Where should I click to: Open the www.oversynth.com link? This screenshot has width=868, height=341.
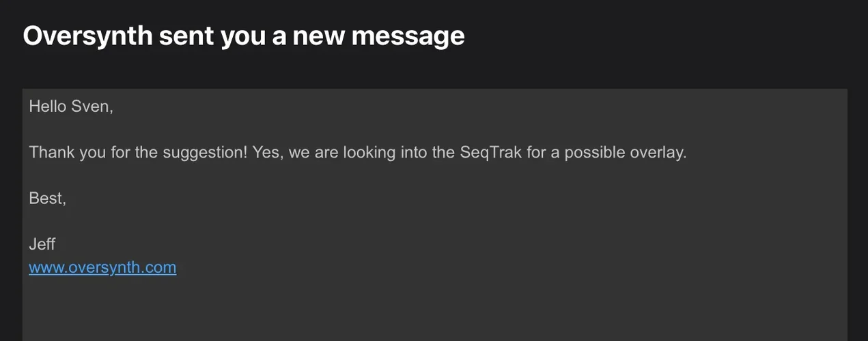pyautogui.click(x=102, y=267)
